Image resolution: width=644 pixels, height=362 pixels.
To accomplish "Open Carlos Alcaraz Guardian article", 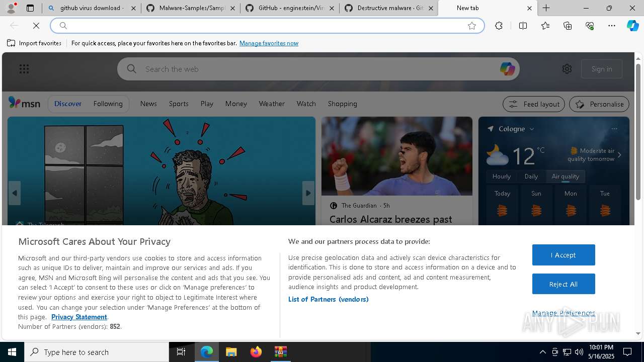I will pyautogui.click(x=390, y=219).
